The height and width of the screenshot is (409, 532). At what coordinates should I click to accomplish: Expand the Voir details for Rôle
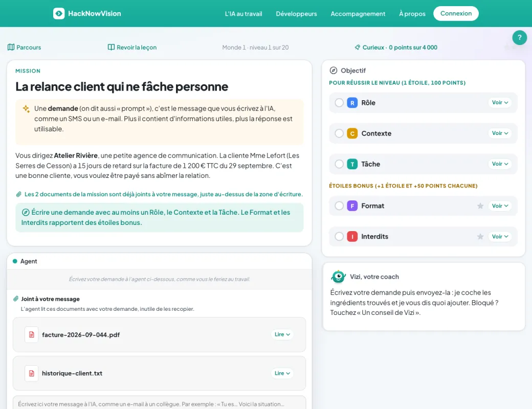click(x=500, y=102)
